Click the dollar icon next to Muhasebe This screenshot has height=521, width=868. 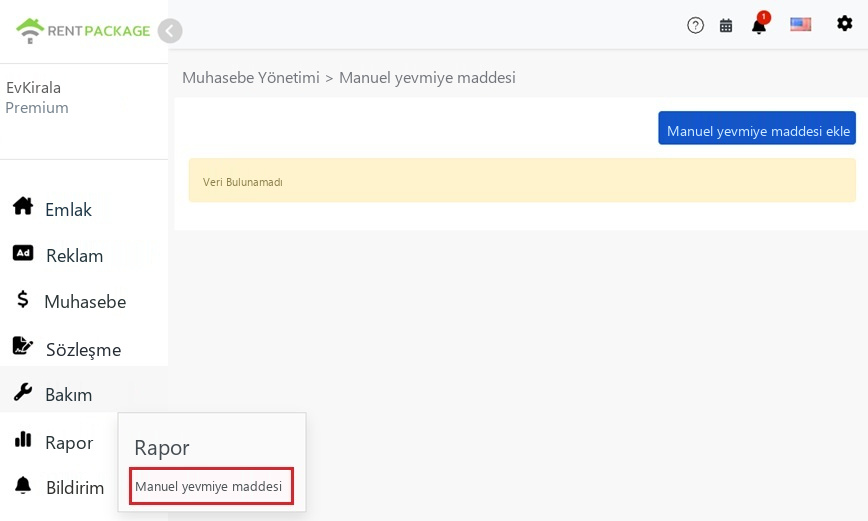(x=22, y=299)
